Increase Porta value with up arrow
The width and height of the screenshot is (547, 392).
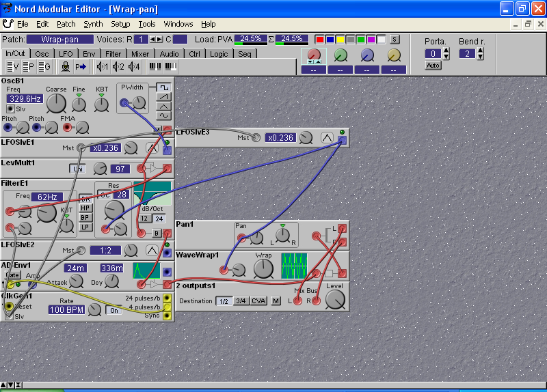pyautogui.click(x=446, y=51)
